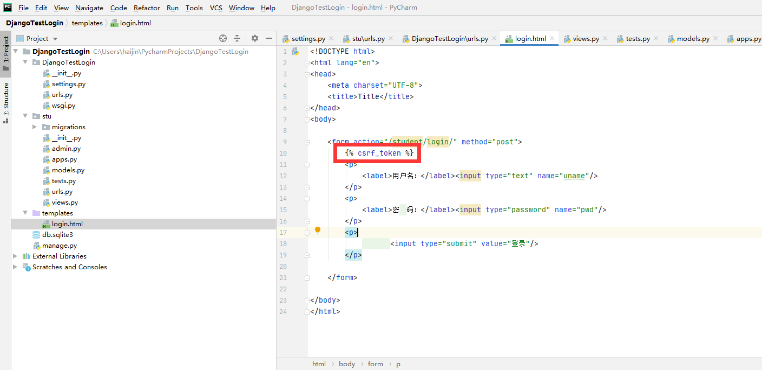Expand External Libraries node
Screen dimensions: 762x370
16,256
